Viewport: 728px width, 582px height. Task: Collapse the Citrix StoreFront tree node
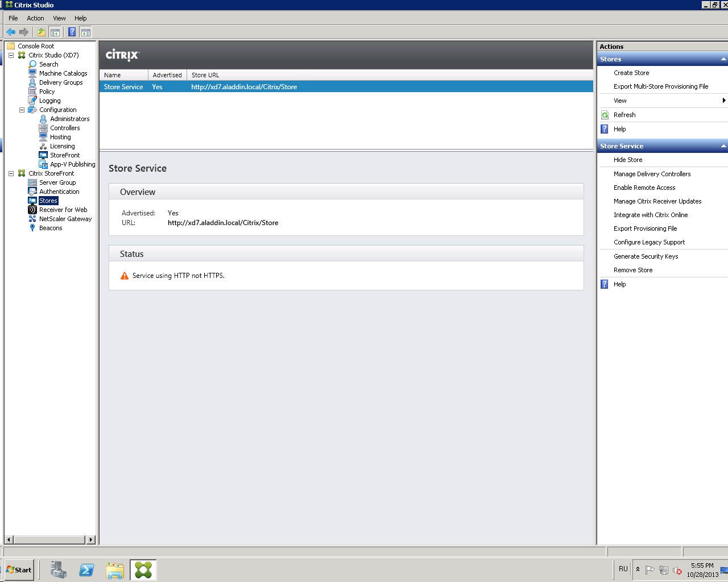point(11,173)
